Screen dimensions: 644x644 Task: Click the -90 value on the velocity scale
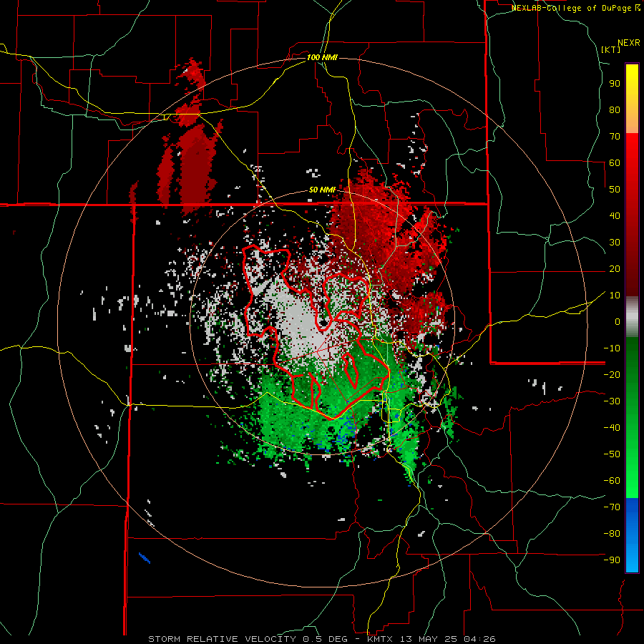[x=612, y=560]
